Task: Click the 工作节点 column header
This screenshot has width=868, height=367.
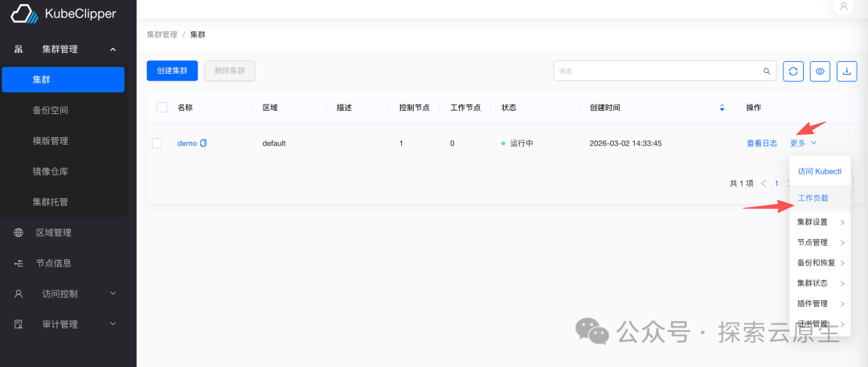Action: point(465,108)
